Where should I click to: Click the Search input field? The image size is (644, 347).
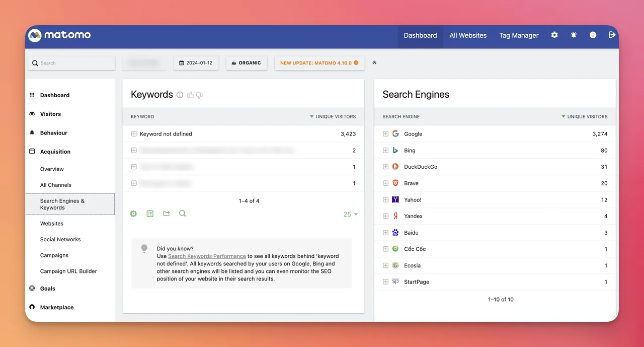tap(71, 63)
